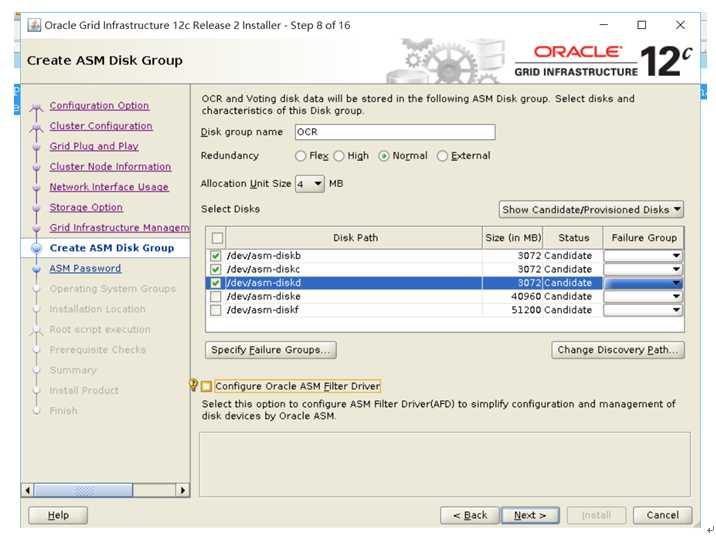The height and width of the screenshot is (538, 716).
Task: Select the Flex redundancy option
Action: 300,156
